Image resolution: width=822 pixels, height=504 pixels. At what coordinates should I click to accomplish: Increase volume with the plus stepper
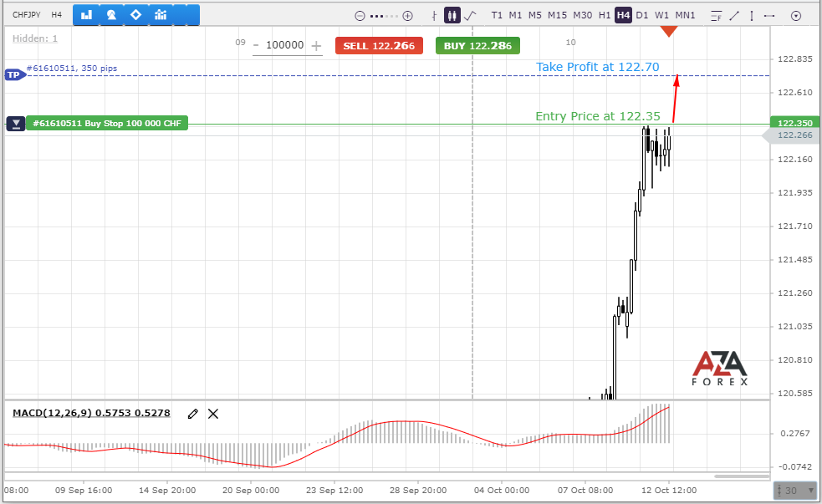pyautogui.click(x=316, y=46)
